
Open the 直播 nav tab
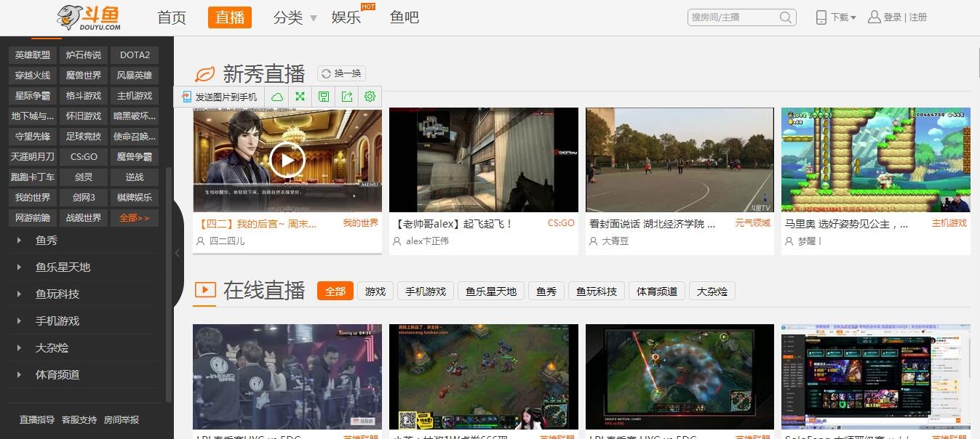tap(230, 17)
